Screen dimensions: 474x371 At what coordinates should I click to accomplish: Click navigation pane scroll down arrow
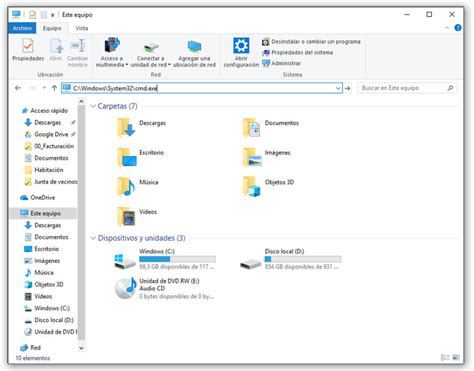click(x=81, y=348)
